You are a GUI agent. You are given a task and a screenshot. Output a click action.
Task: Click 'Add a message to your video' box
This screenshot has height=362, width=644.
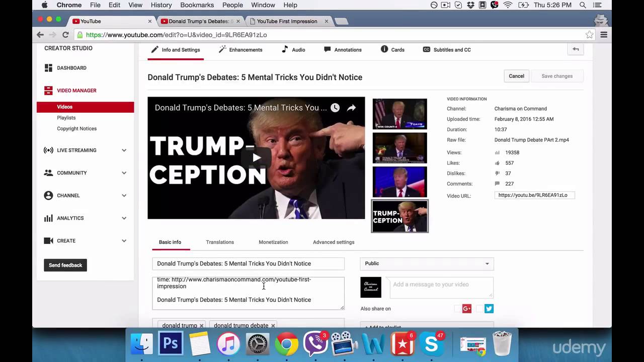442,288
